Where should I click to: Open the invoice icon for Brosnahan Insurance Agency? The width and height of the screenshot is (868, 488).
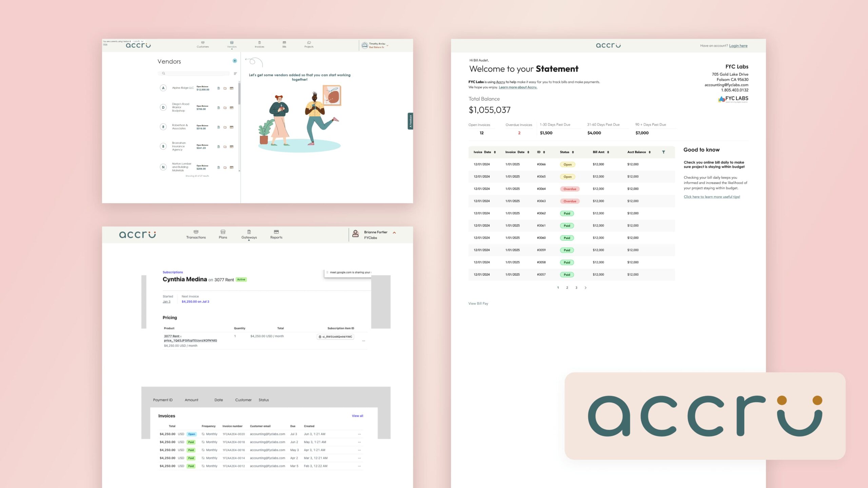(x=218, y=147)
